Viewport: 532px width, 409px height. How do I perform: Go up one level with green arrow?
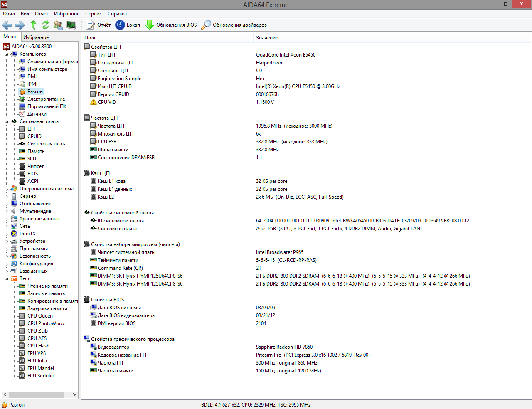coord(33,25)
